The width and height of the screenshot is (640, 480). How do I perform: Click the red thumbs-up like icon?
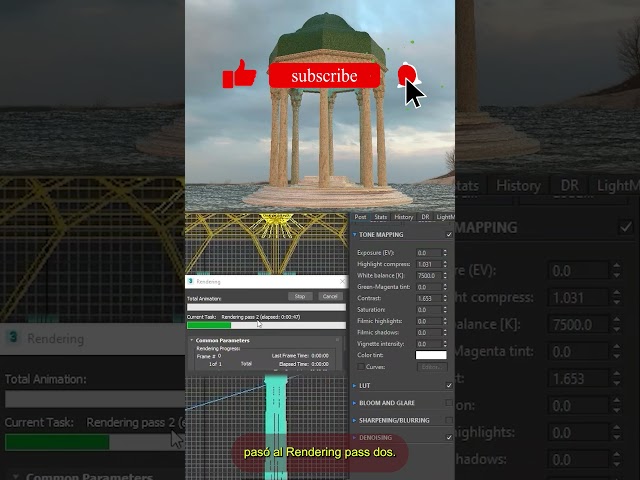click(x=239, y=74)
